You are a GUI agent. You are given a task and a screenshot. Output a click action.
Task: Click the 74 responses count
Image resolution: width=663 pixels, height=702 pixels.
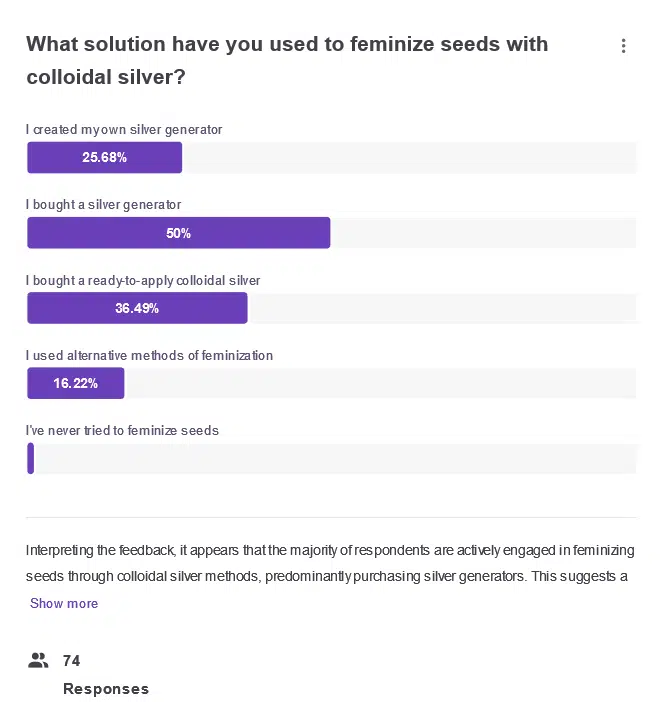(x=71, y=660)
